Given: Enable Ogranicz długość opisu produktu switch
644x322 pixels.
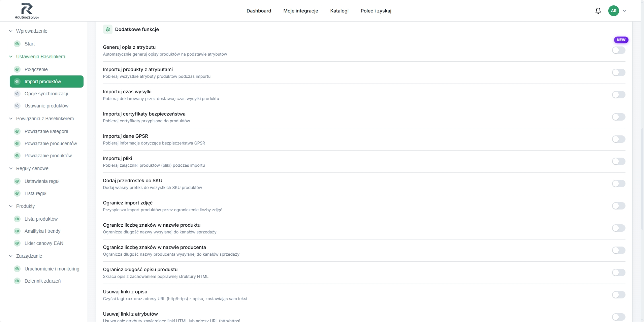Looking at the screenshot, I should pos(618,272).
